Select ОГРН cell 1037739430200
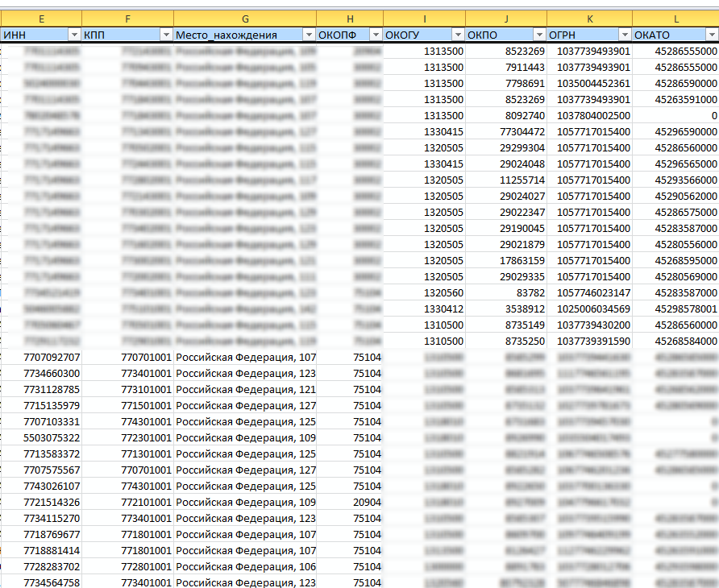Screen dimensions: 719x588 click(x=590, y=325)
